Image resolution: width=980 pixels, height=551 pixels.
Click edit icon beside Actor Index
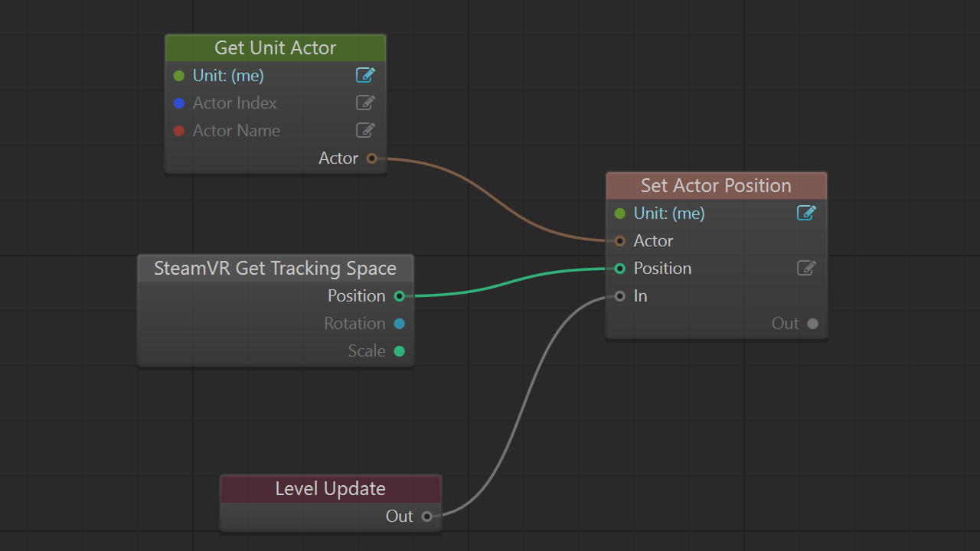(365, 103)
